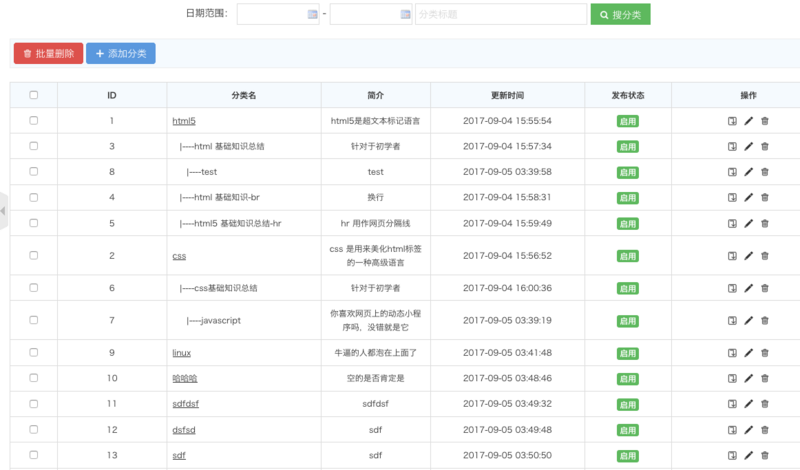Click add-subcategory icon in row ID 3
800x470 pixels.
click(x=732, y=146)
